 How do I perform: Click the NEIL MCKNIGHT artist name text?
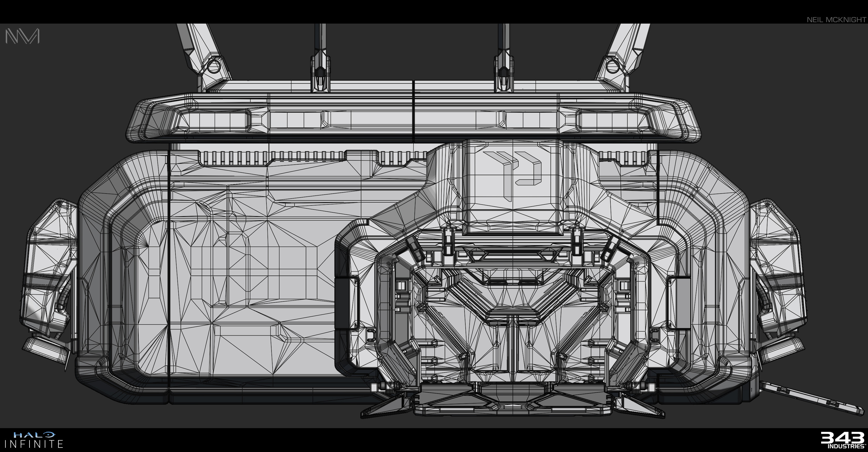pyautogui.click(x=836, y=20)
